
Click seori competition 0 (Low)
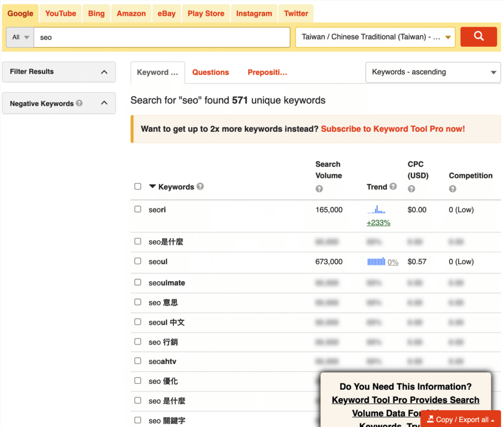[461, 210]
